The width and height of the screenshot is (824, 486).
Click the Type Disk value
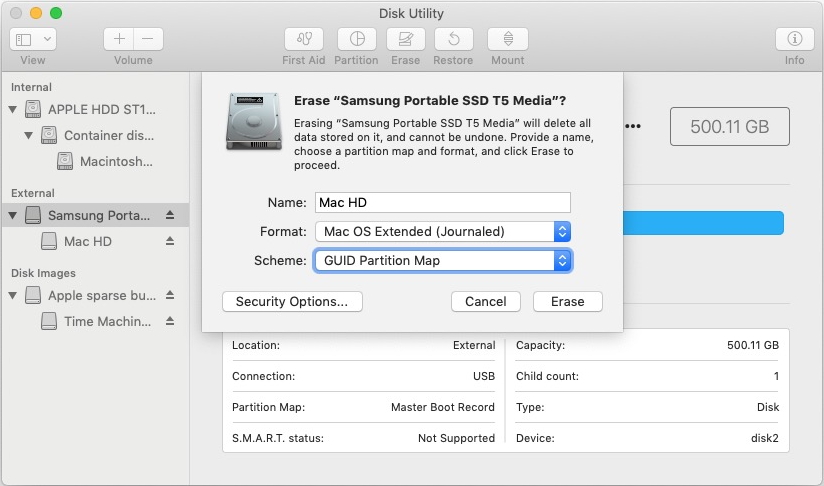[768, 407]
